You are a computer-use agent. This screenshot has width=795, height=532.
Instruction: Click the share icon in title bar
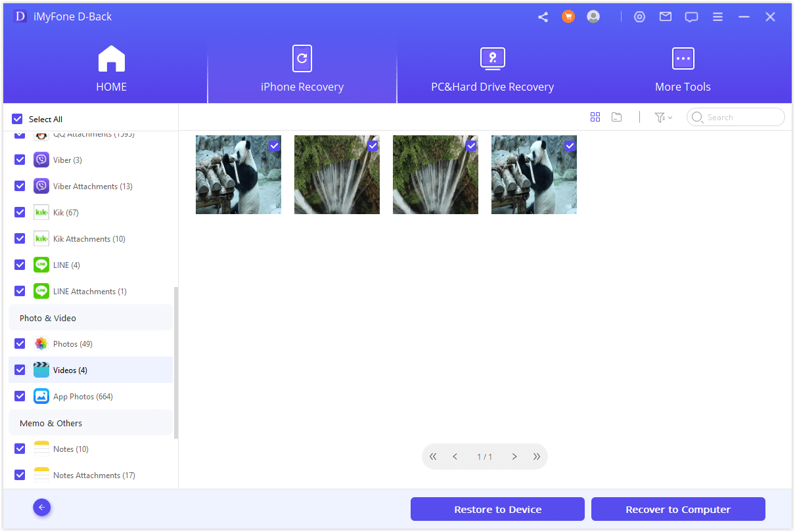[543, 17]
